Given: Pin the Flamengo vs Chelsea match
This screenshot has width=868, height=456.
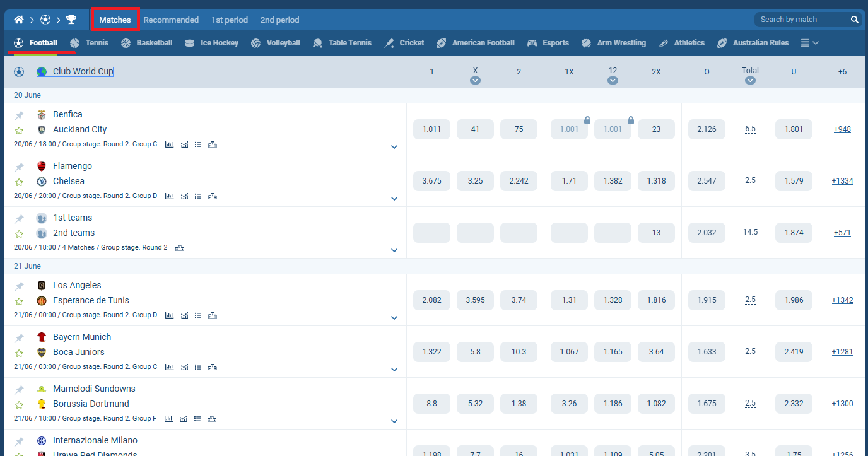Looking at the screenshot, I should click(19, 167).
